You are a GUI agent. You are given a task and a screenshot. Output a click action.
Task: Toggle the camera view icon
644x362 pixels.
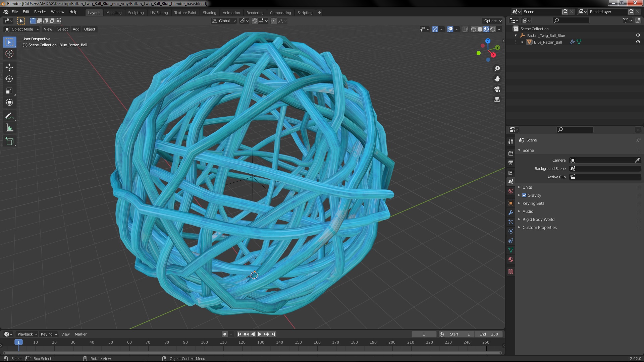click(x=497, y=89)
